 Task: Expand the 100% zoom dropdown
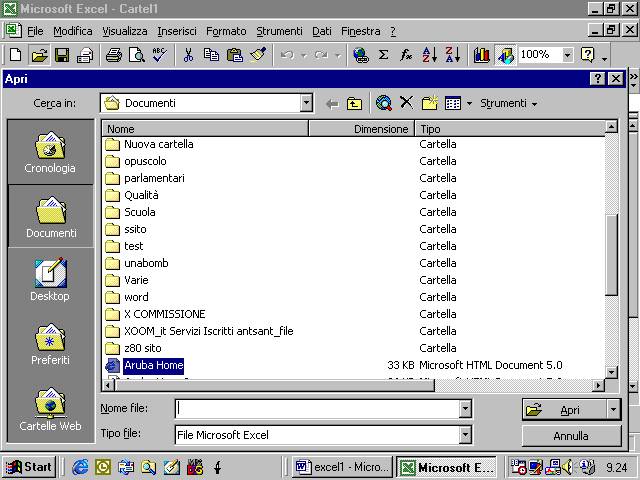(567, 55)
